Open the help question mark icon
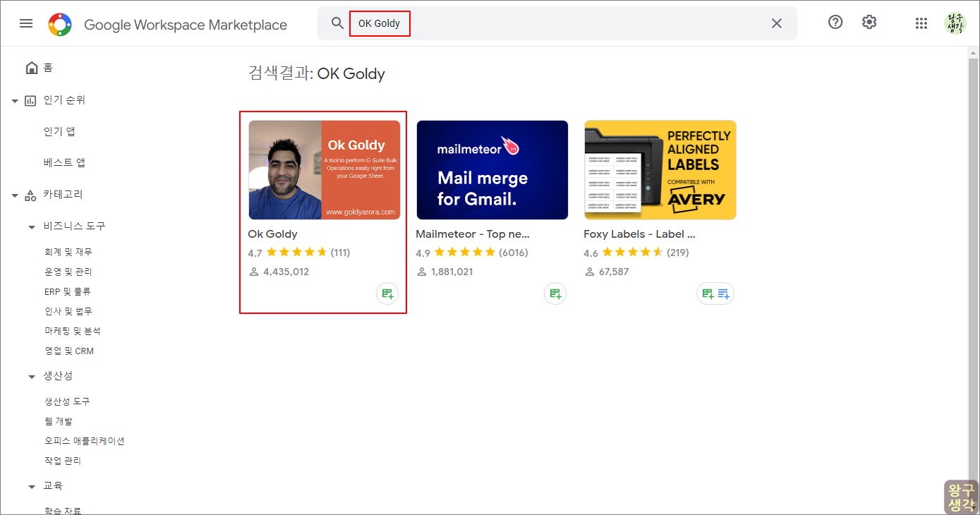This screenshot has width=980, height=515. [835, 23]
